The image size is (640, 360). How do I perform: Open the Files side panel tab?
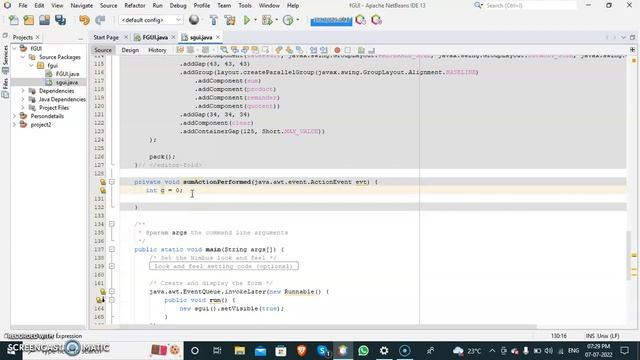5,84
